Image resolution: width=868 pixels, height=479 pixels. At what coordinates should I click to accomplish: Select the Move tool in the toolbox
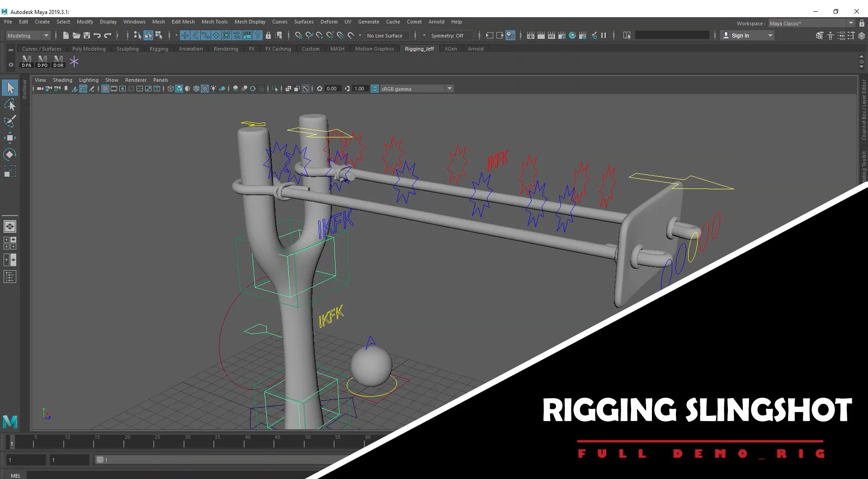click(x=10, y=138)
